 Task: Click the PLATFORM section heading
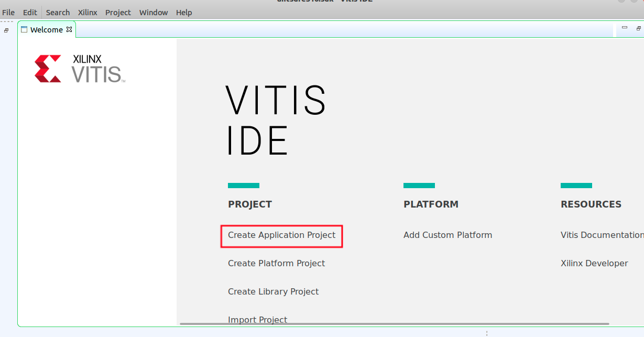click(x=431, y=204)
